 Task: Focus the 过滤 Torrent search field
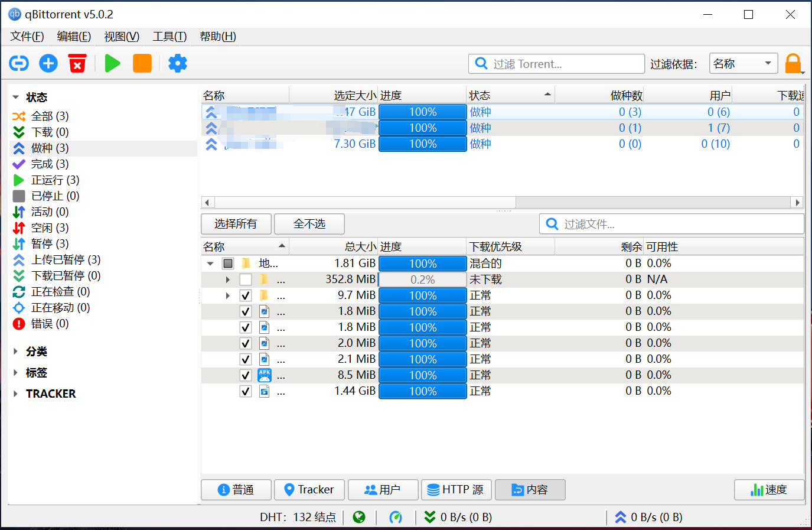[556, 64]
